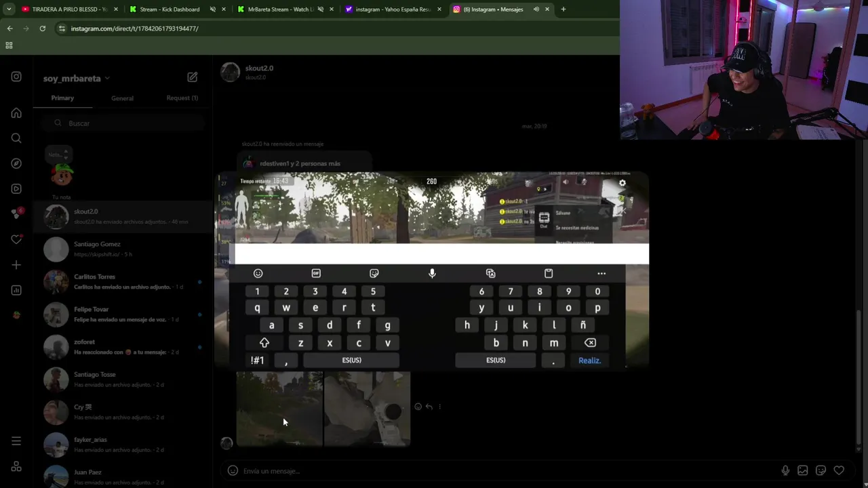Toggle the keyboard shift key in video

coord(264,343)
